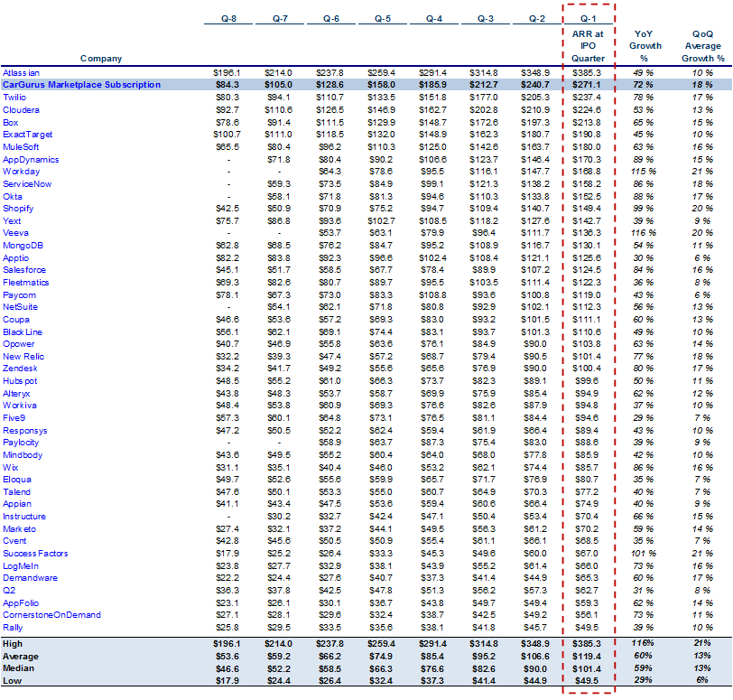Click the Cvent company name
Viewport: 733px width, 700px height.
pyautogui.click(x=14, y=541)
